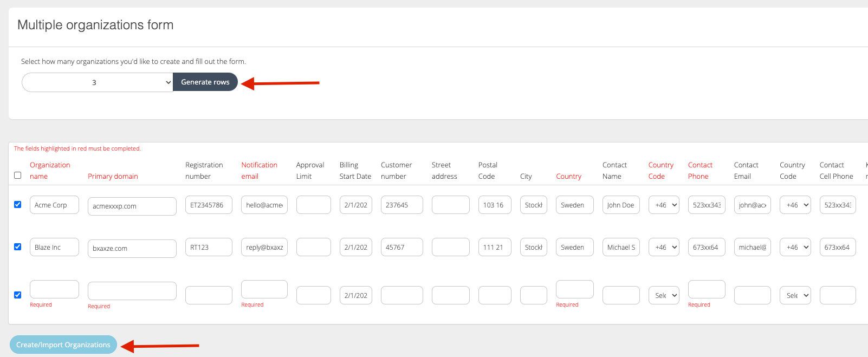Open Country Code dropdown beside John Doe
This screenshot has width=868, height=357.
[663, 205]
